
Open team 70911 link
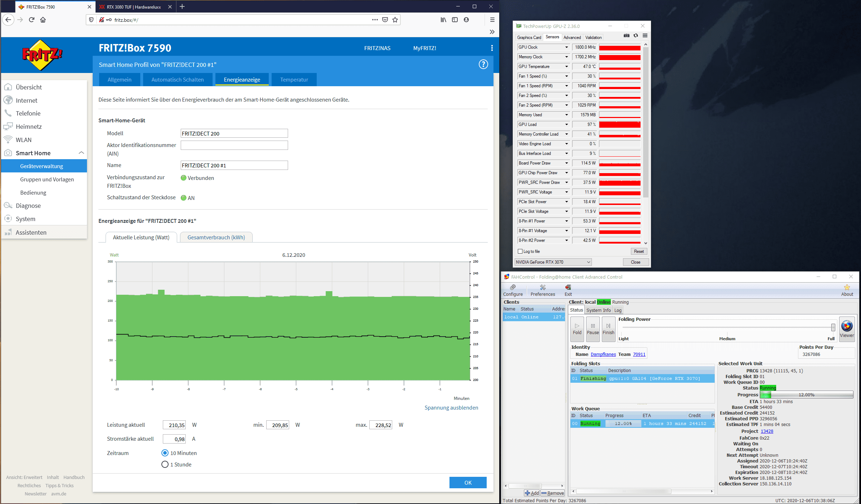[639, 354]
